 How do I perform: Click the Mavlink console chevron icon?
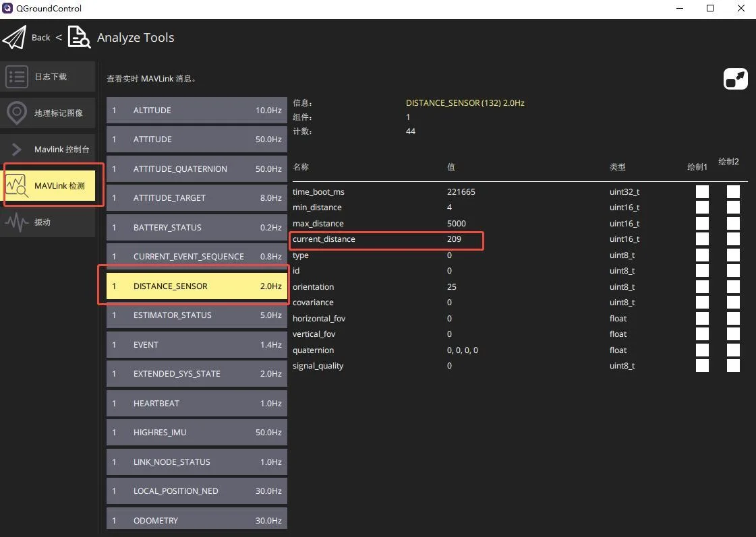[x=17, y=150]
